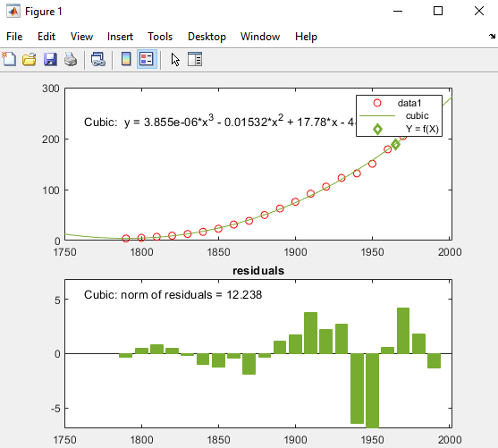The height and width of the screenshot is (448, 498).
Task: Print the figure using the printer icon
Action: tap(71, 59)
